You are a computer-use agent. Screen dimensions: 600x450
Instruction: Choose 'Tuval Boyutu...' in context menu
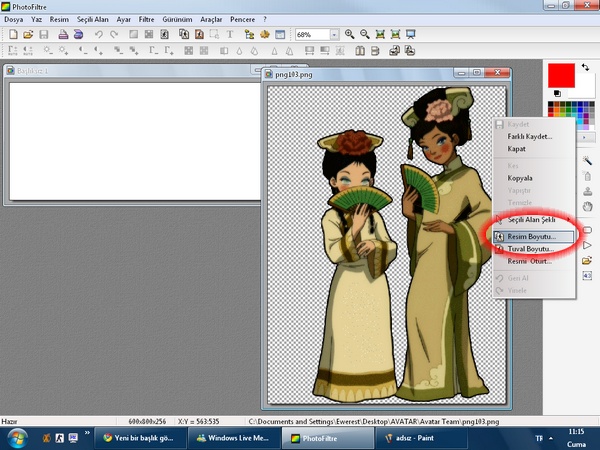coord(534,249)
